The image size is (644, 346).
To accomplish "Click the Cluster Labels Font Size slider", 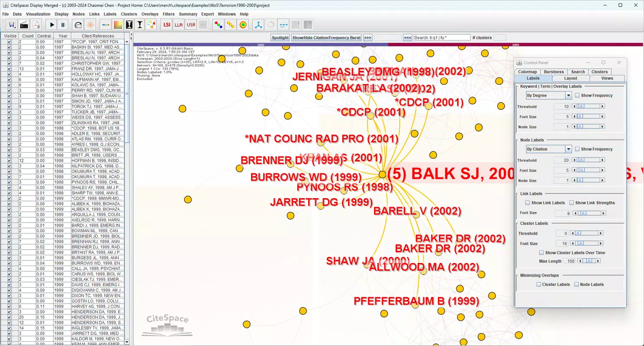I will tap(586, 244).
